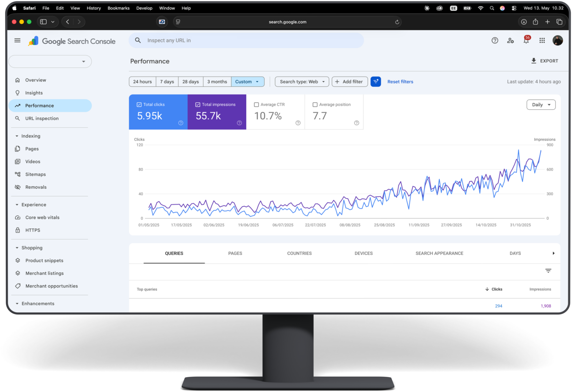Open Safari downloads

[524, 22]
